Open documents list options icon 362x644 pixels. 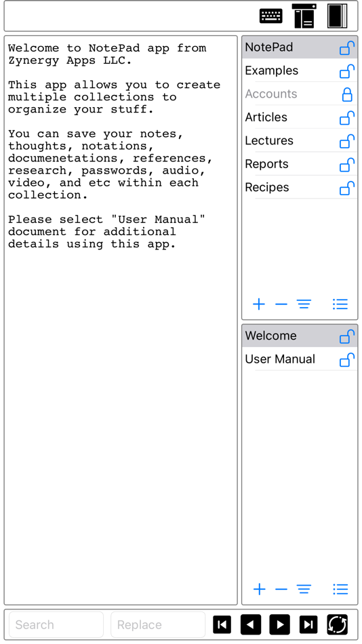tap(340, 590)
